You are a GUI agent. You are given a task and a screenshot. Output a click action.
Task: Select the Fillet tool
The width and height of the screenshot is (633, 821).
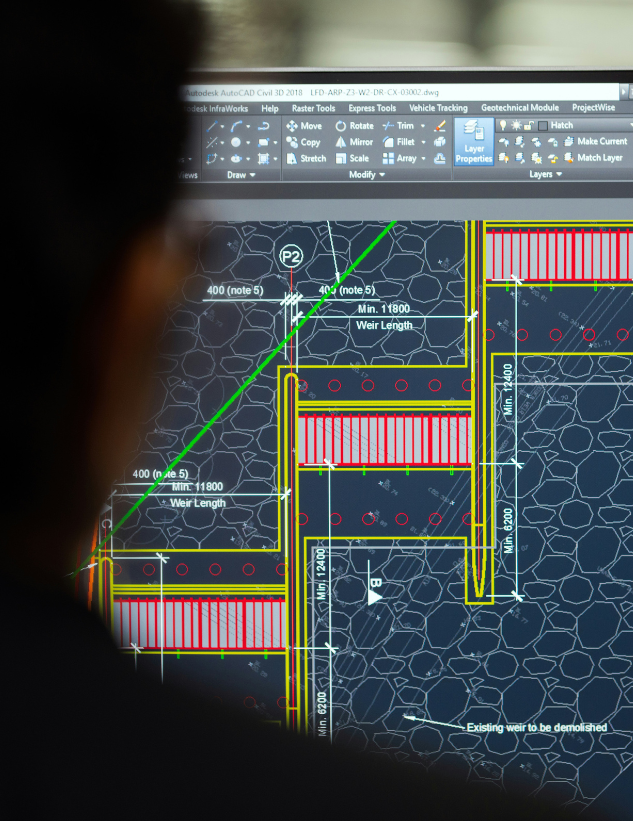tap(399, 142)
